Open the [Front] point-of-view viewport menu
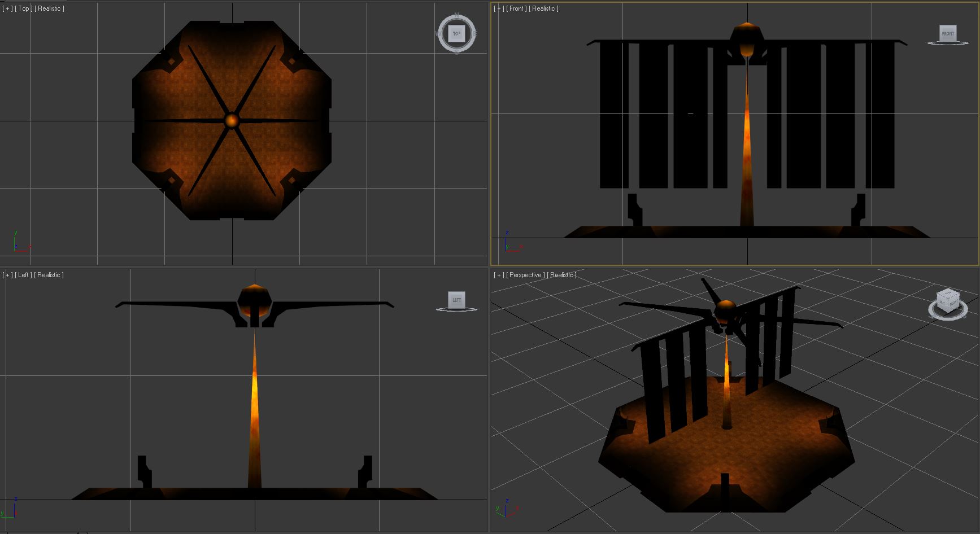The image size is (980, 534). click(x=517, y=8)
